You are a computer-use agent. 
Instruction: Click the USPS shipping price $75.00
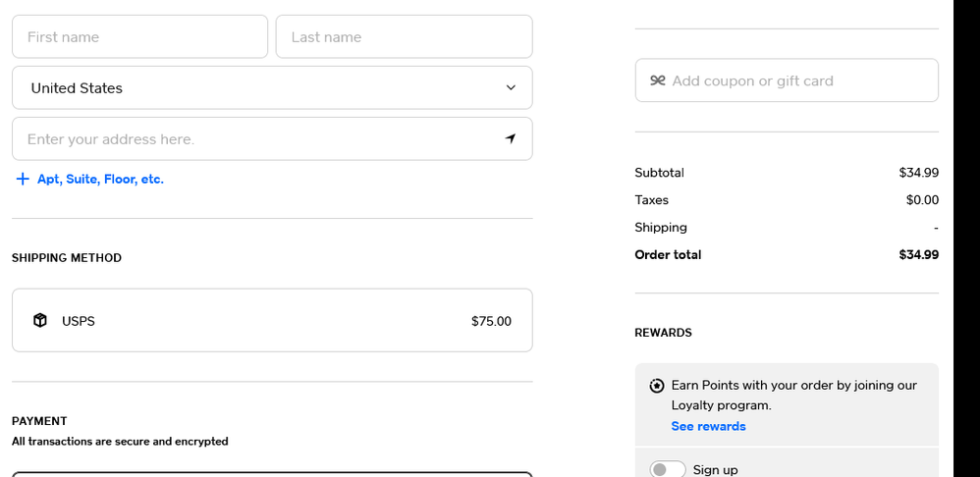tap(491, 321)
